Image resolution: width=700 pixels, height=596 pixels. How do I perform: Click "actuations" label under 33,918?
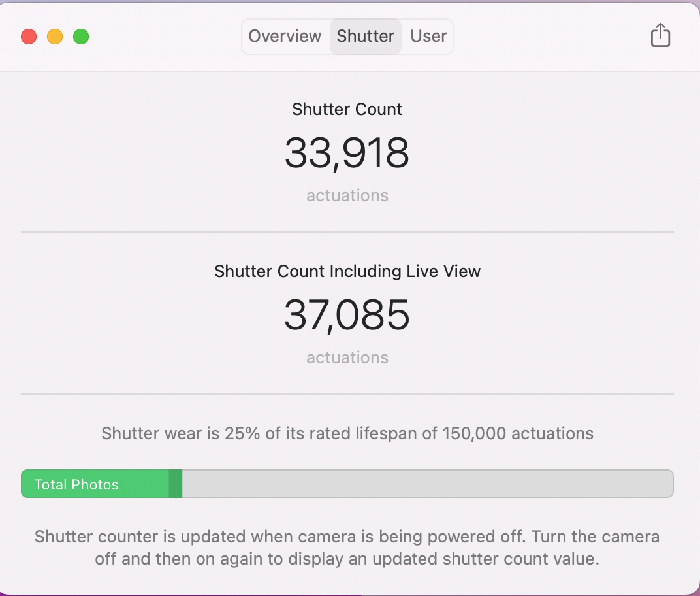pyautogui.click(x=347, y=195)
